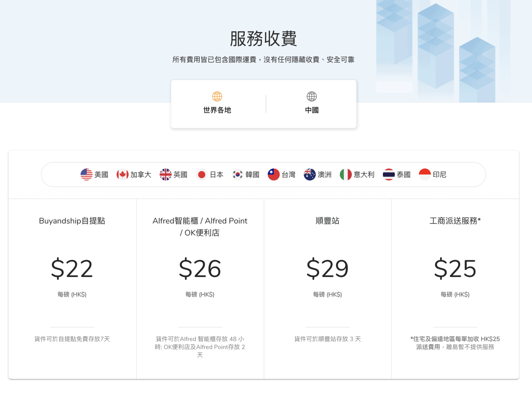
Task: Select the Italy flag icon
Action: tap(346, 174)
